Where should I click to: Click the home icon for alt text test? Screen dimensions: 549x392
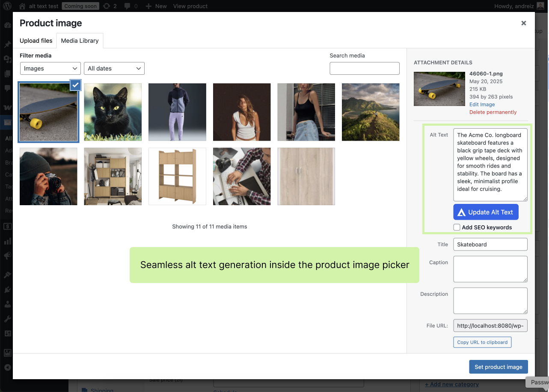(22, 6)
